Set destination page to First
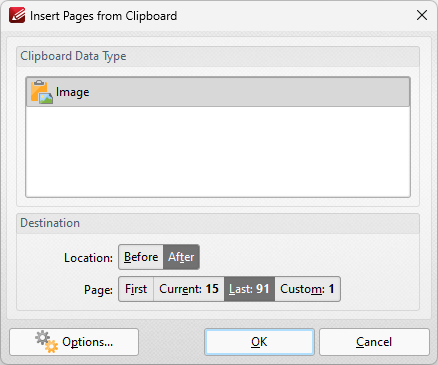Screen dimensions: 438x365 pos(136,289)
